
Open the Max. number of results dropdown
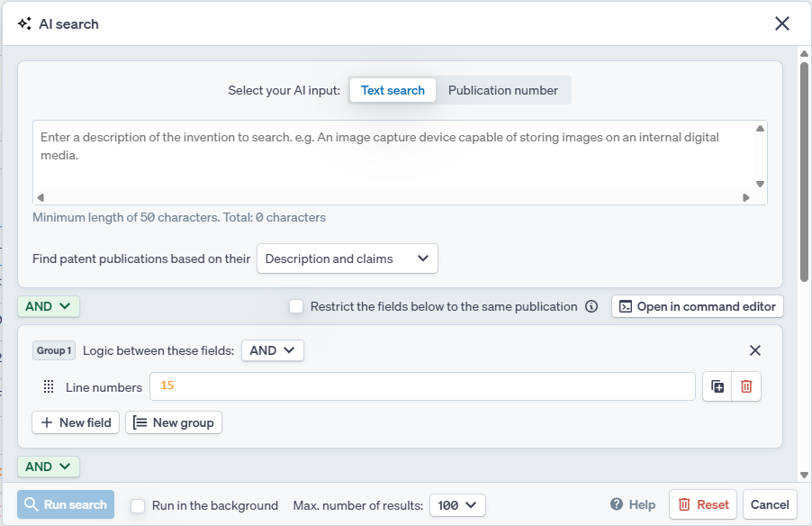(x=457, y=505)
